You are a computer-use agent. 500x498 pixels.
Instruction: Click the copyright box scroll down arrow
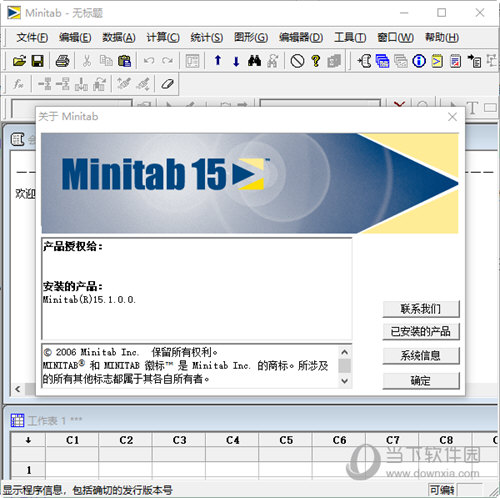(x=345, y=381)
